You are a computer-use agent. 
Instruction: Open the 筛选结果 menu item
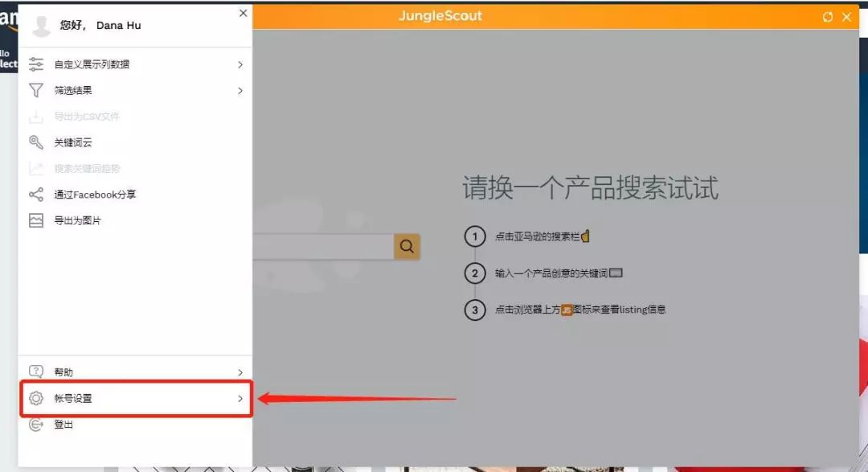(x=135, y=90)
